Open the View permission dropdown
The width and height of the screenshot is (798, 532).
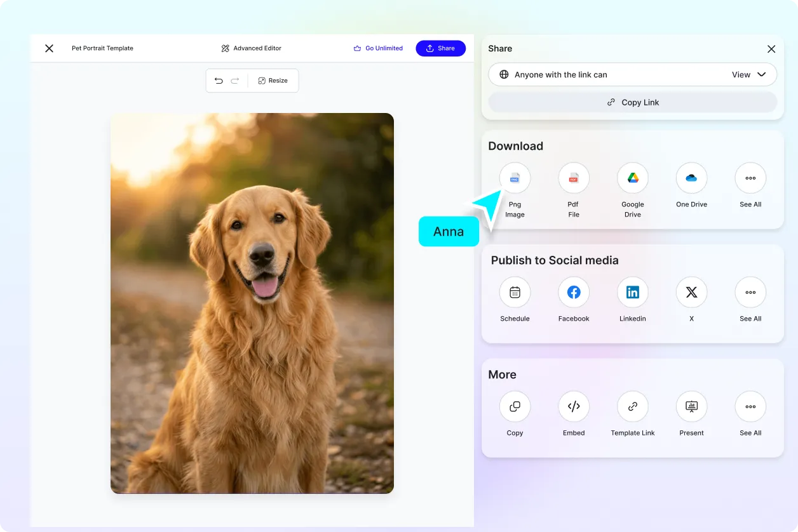(749, 74)
